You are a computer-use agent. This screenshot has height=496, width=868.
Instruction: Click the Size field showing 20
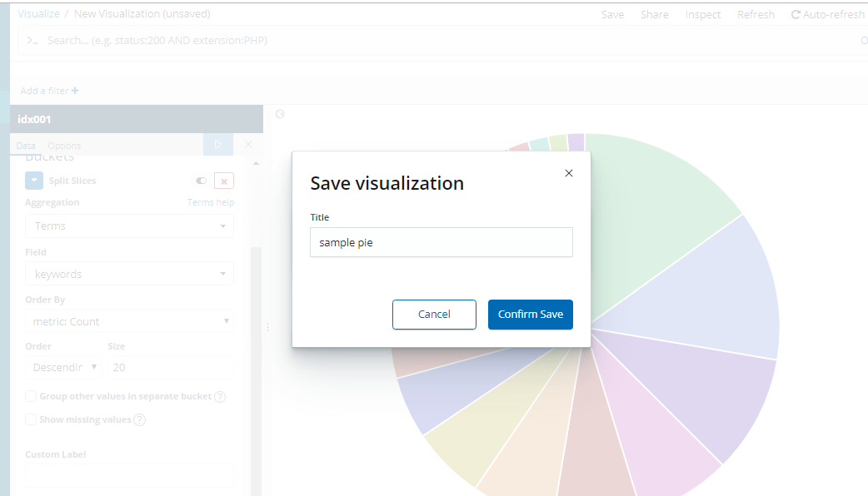pos(171,367)
